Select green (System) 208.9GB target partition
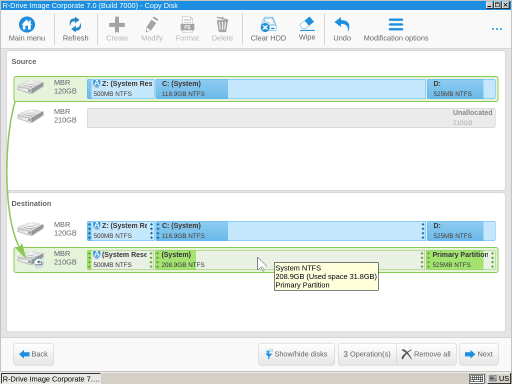512x384 pixels. [290, 260]
